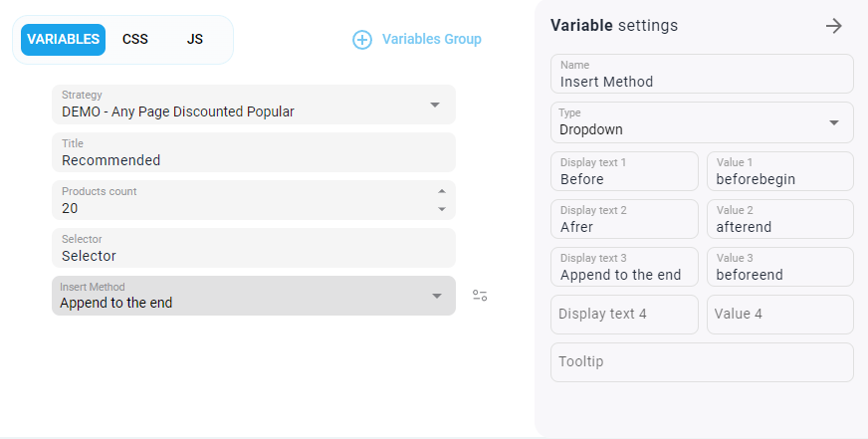Viewport: 868px width, 439px height.
Task: Focus the empty Display text 4 field
Action: click(624, 315)
